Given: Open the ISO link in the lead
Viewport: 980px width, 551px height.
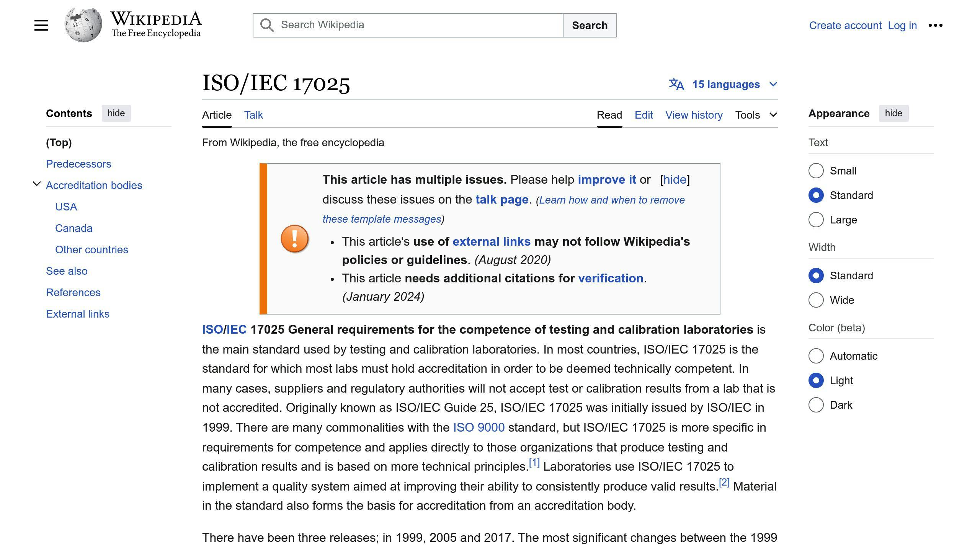Looking at the screenshot, I should [212, 329].
